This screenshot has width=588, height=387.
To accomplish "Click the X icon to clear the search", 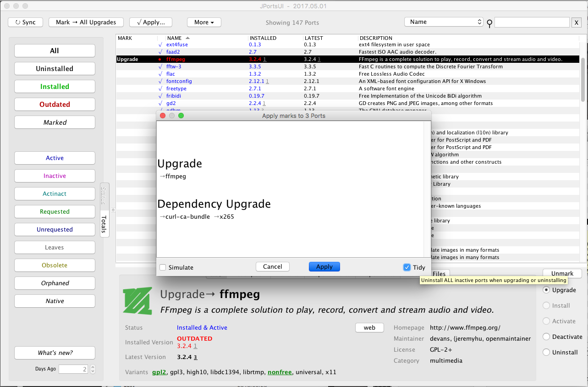I will click(x=577, y=22).
